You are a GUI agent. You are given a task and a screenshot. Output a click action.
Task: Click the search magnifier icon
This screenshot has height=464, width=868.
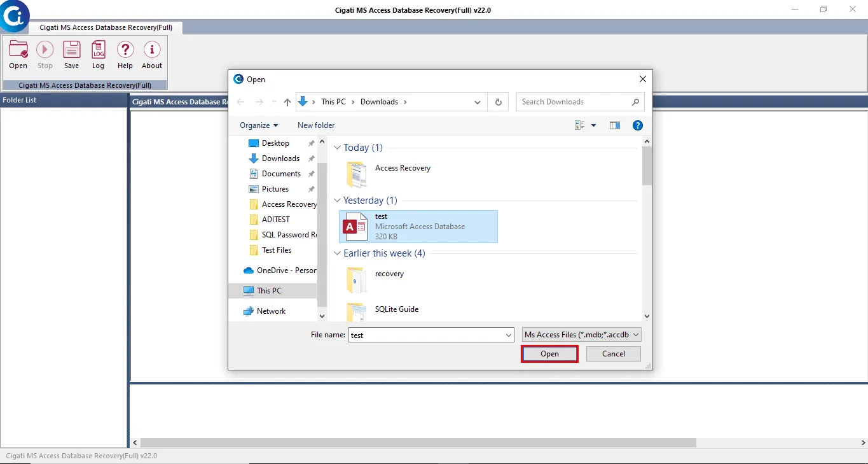pyautogui.click(x=635, y=102)
